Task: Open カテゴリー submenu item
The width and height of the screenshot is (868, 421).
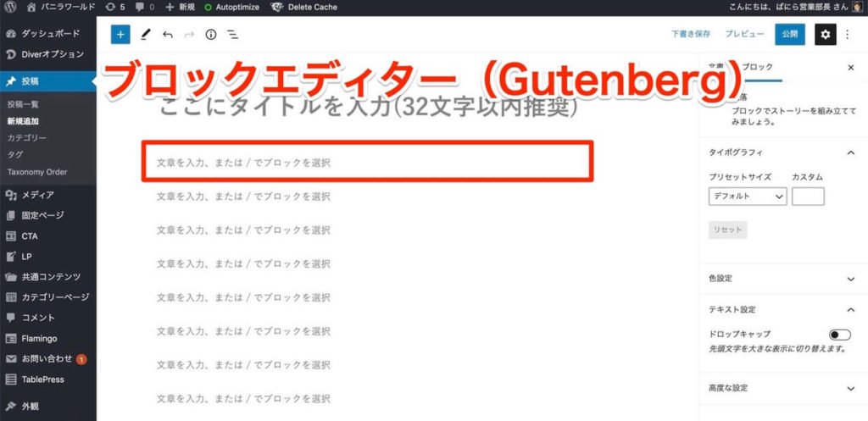Action: (27, 137)
